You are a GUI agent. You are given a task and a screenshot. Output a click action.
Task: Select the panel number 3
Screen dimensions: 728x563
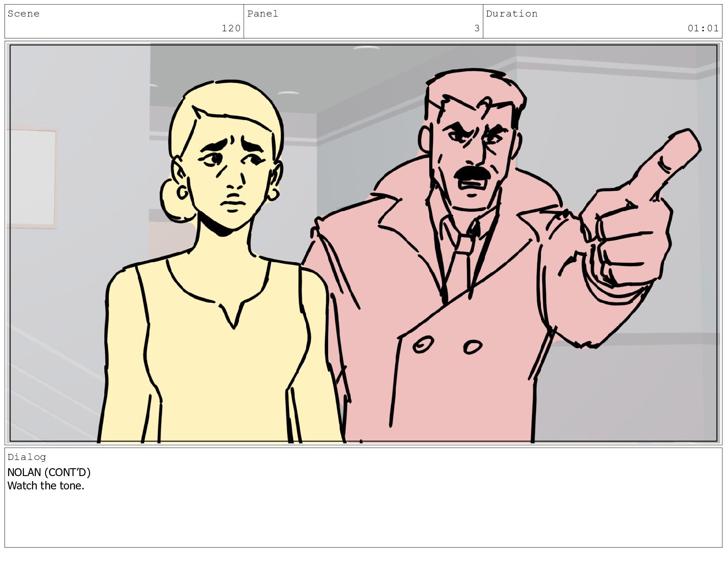(x=477, y=29)
